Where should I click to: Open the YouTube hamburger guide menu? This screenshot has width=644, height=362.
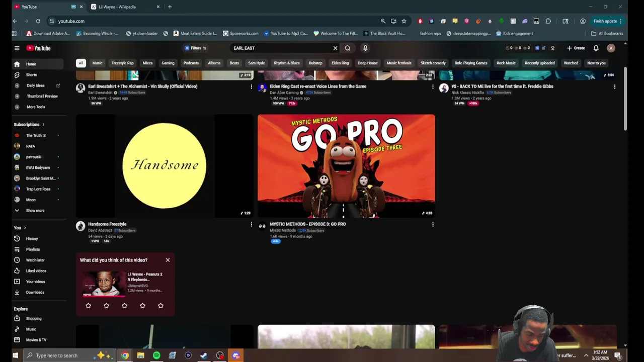(17, 48)
